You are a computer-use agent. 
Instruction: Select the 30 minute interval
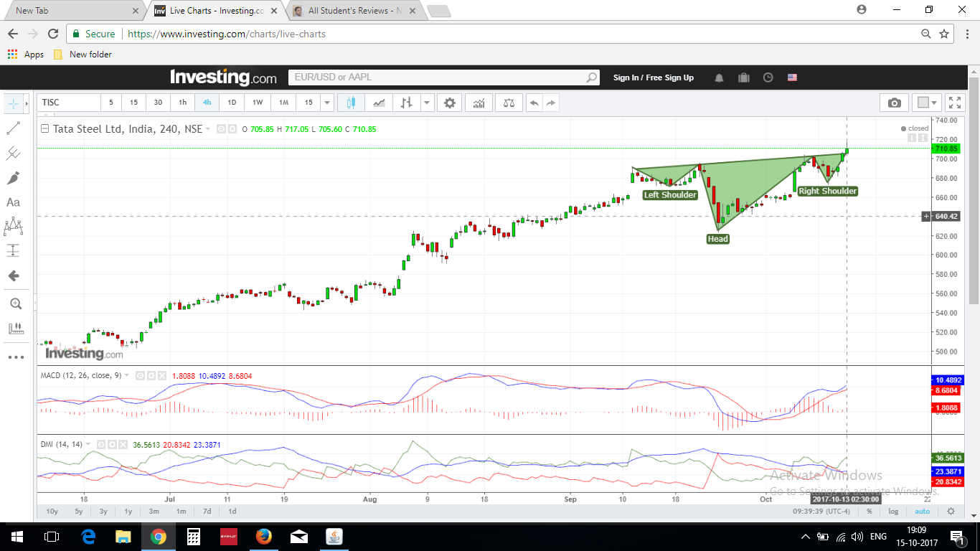[158, 103]
